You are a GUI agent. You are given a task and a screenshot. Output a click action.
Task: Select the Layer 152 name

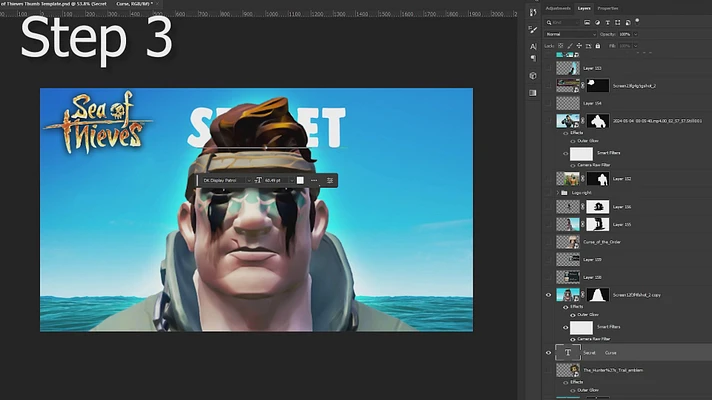[x=622, y=179]
